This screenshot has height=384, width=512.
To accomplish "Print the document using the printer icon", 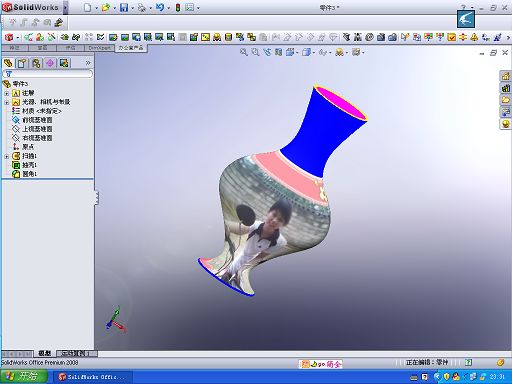I will point(142,7).
